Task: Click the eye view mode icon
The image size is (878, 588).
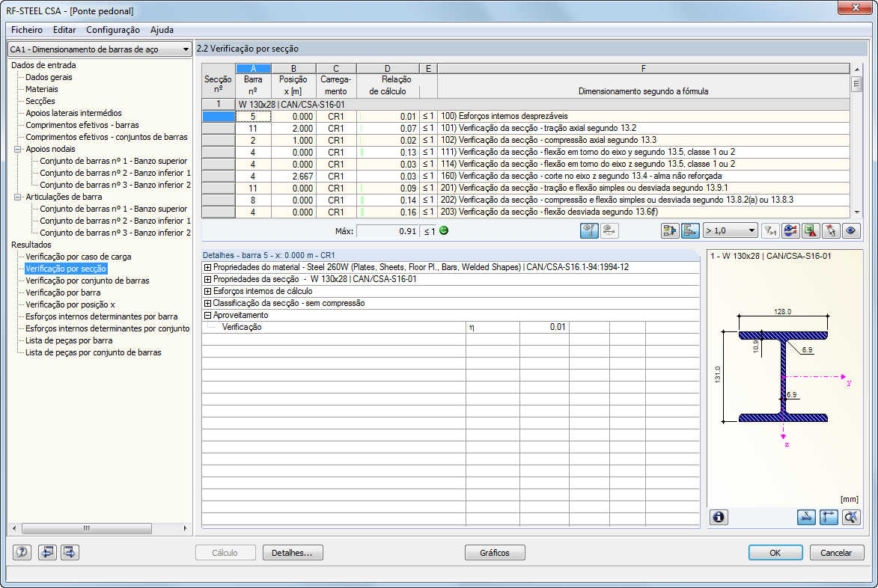Action: 851,230
